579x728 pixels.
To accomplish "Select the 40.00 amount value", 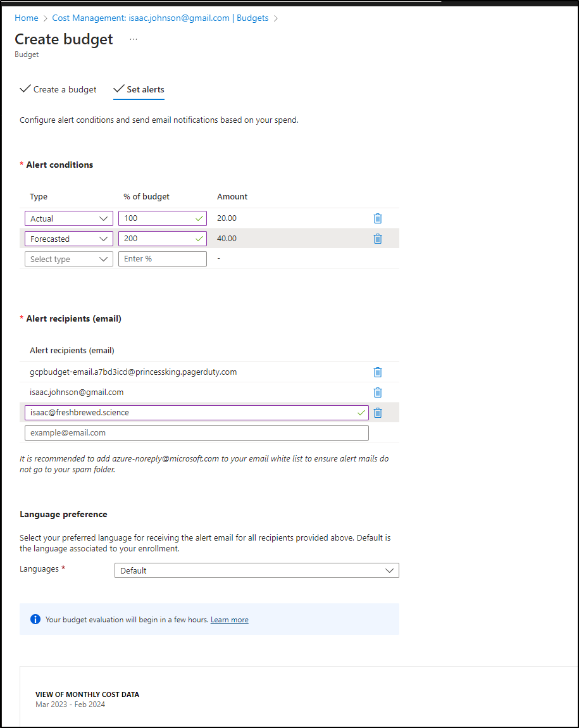I will 227,239.
